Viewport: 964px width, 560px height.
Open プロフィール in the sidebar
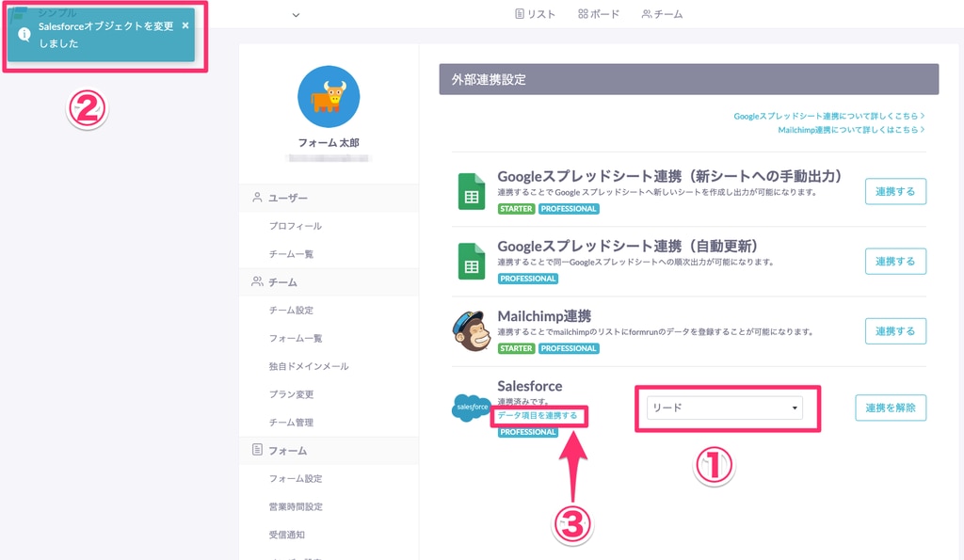295,226
